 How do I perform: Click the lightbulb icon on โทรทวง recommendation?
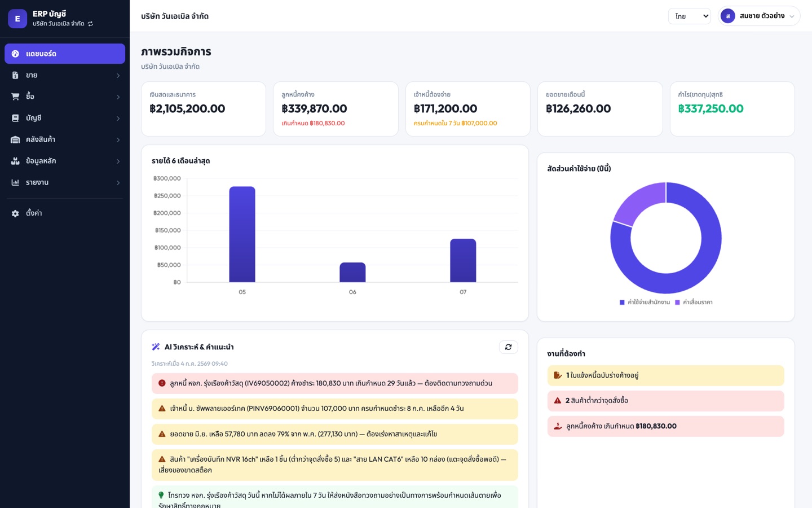point(161,495)
